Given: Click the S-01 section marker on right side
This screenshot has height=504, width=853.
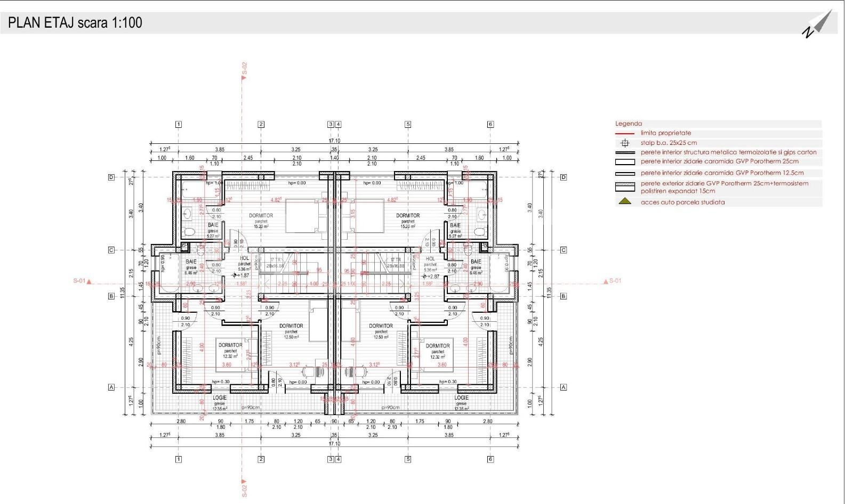Looking at the screenshot, I should click(x=611, y=281).
